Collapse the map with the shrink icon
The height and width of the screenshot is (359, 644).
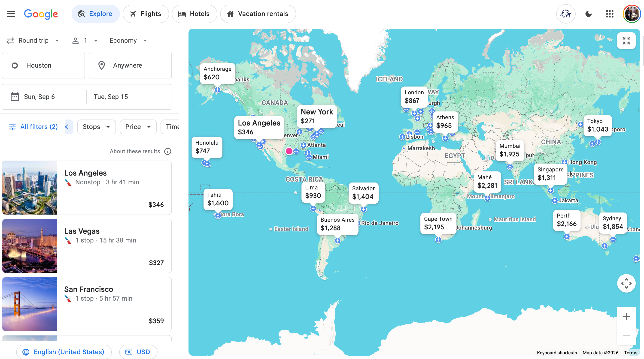tap(626, 40)
